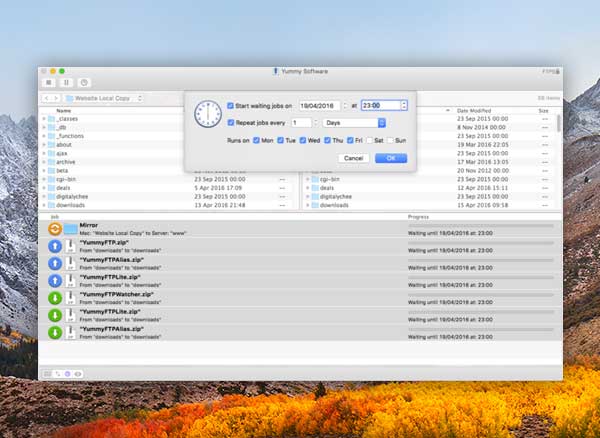600x438 pixels.
Task: Uncheck the Mon day checkbox
Action: coord(256,140)
